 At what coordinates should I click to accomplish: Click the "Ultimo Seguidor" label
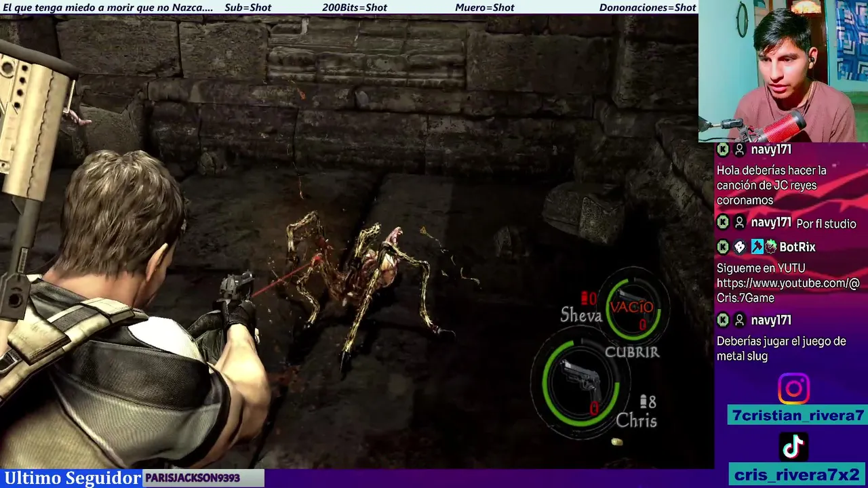[x=73, y=478]
